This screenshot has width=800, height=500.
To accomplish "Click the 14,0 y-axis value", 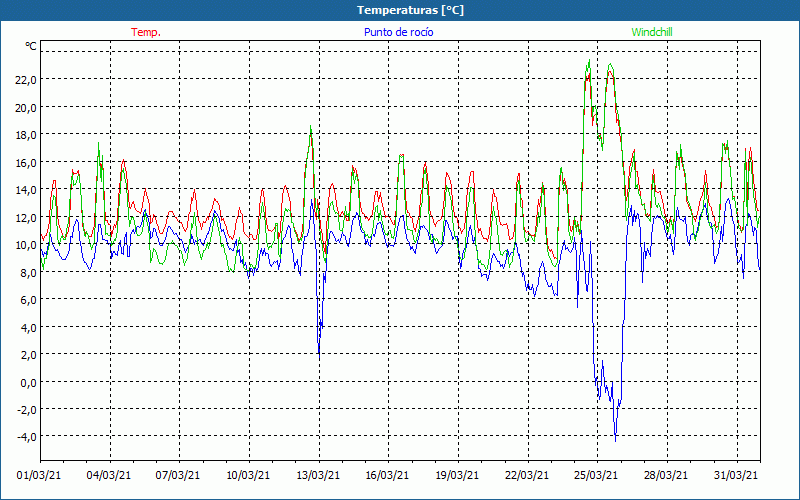I will point(26,190).
